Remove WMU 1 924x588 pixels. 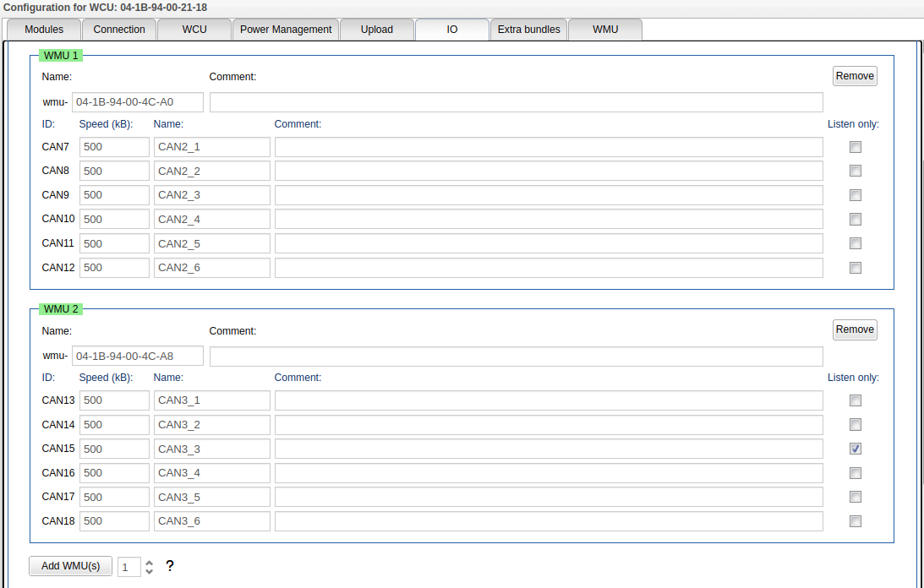(x=855, y=76)
